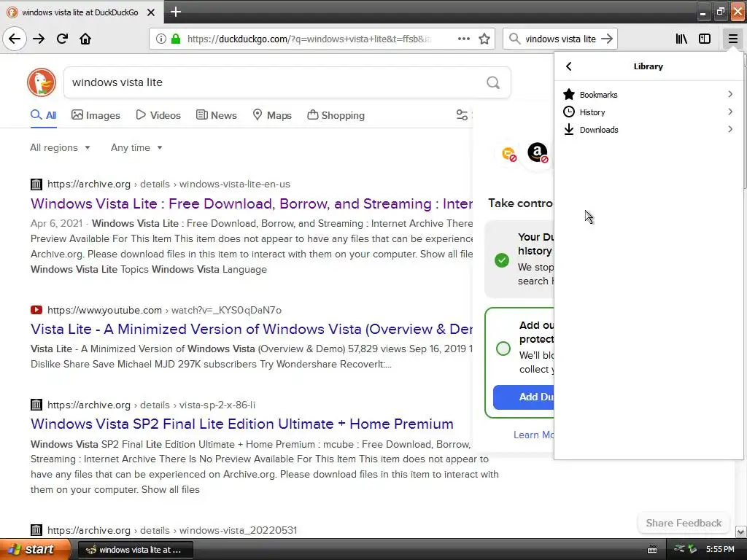Expand History in the Library panel
Viewport: 747px width, 560px height.
[x=648, y=112]
